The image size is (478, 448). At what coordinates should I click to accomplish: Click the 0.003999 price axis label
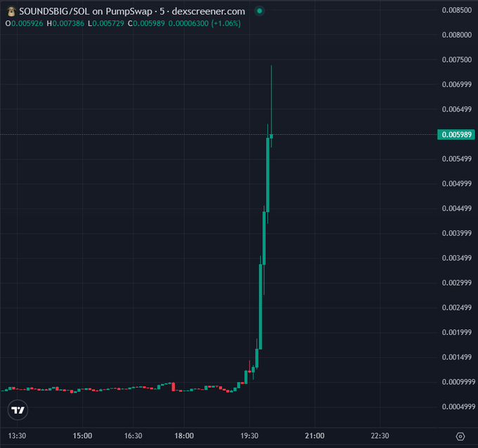pyautogui.click(x=457, y=233)
